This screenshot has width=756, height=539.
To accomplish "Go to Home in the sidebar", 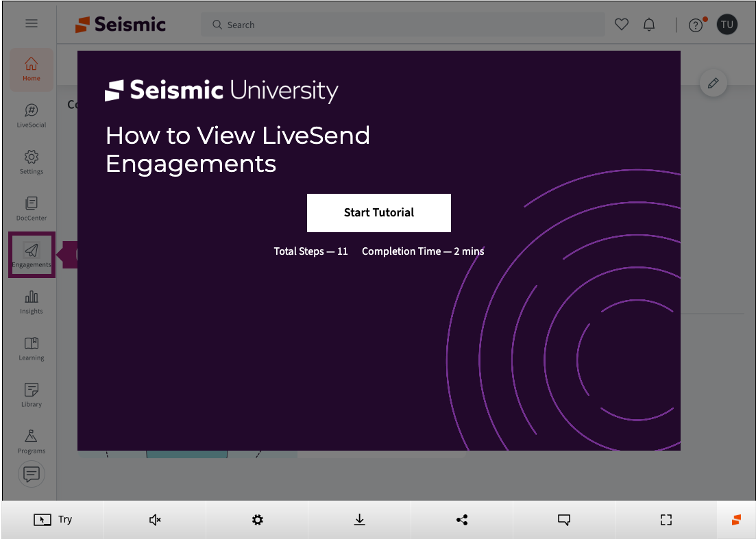I will click(32, 69).
